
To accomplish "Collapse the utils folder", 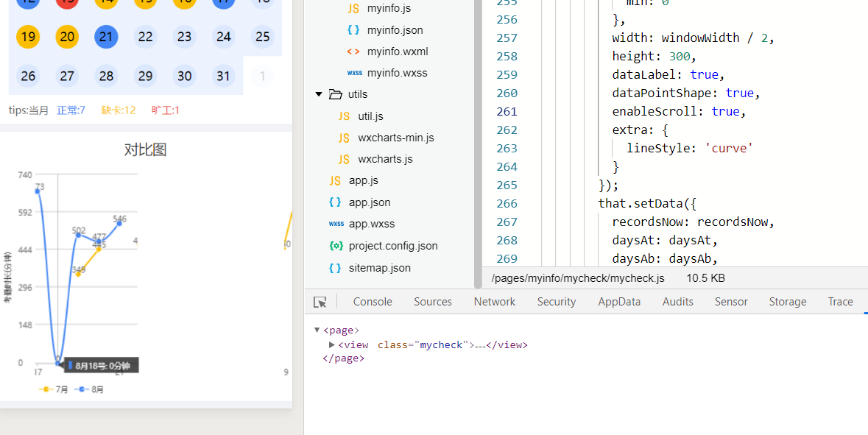I will [319, 93].
